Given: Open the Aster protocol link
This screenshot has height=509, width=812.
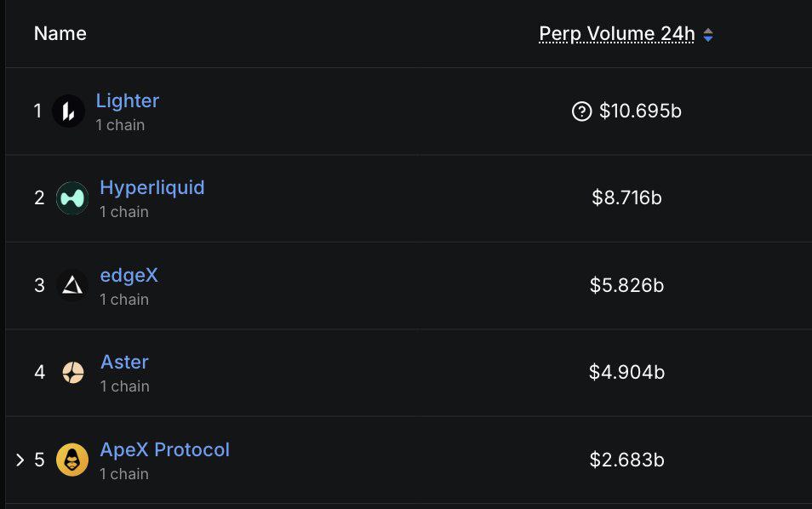Looking at the screenshot, I should coord(124,362).
